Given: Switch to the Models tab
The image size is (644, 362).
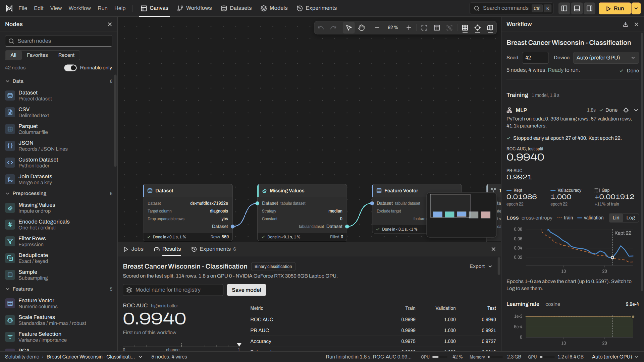Looking at the screenshot, I should coord(274,8).
